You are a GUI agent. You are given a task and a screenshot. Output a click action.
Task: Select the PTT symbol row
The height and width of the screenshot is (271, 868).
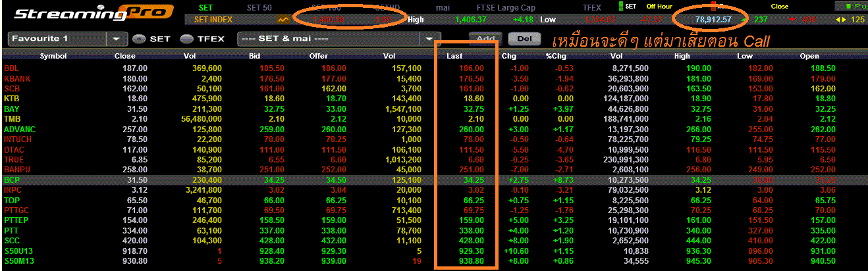tap(434, 231)
